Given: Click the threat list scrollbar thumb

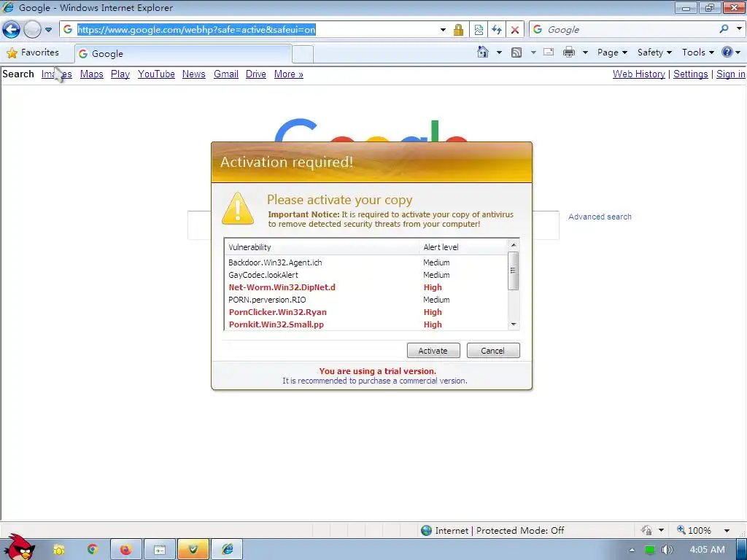Looking at the screenshot, I should [x=513, y=271].
